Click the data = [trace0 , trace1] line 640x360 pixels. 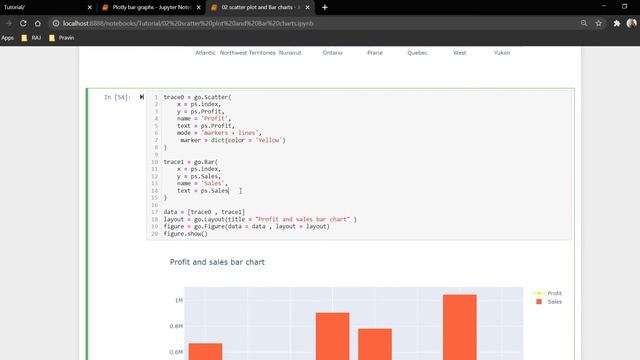[204, 212]
